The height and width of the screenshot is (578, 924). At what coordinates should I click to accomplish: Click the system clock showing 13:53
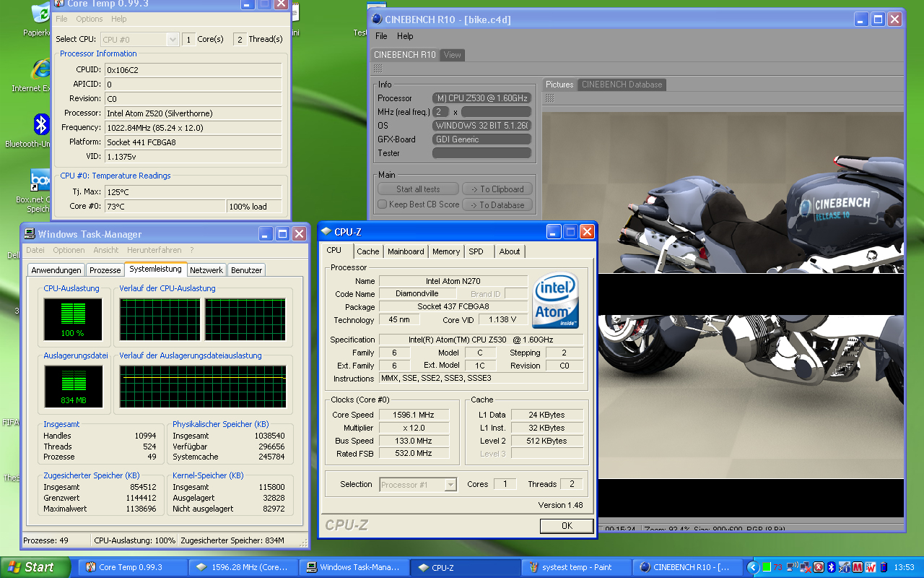click(x=904, y=567)
